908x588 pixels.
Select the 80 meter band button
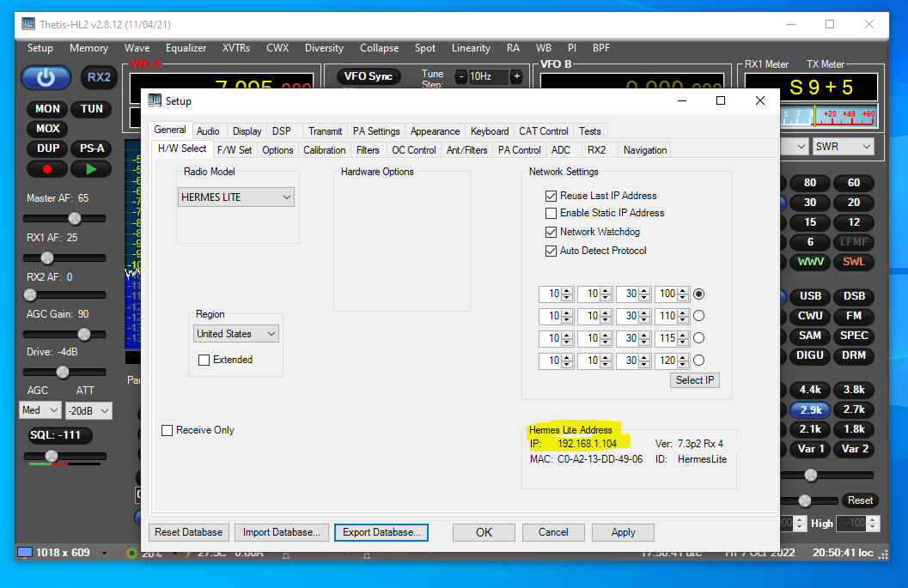point(810,183)
